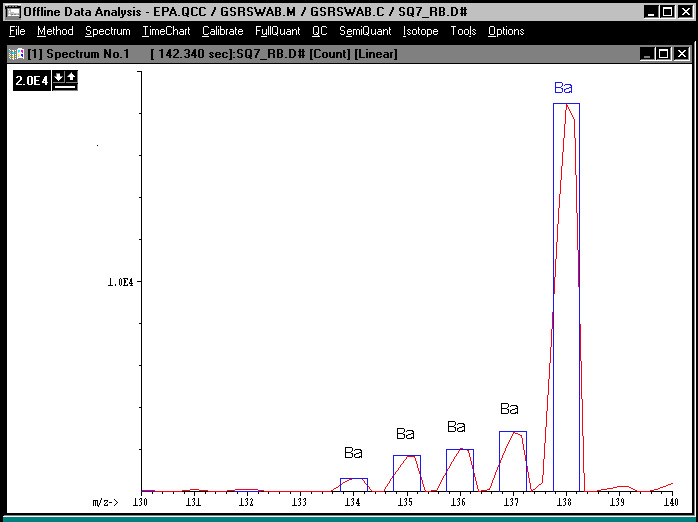Open the Calibrate menu
Viewport: 698px width, 522px height.
pyautogui.click(x=222, y=31)
